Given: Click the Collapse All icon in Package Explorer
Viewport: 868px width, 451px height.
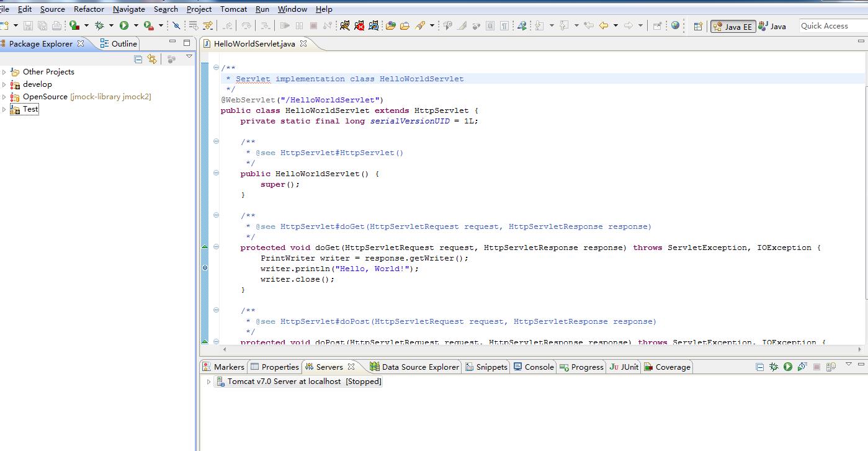Looking at the screenshot, I should tap(138, 59).
